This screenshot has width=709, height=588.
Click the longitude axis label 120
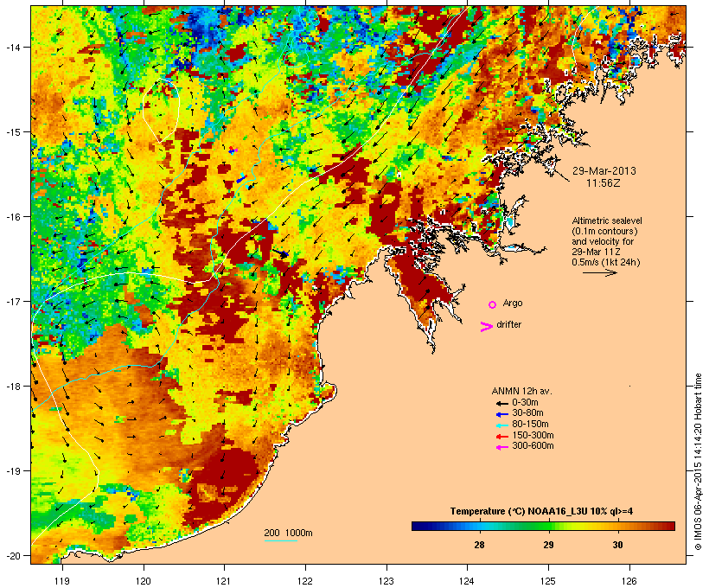[144, 581]
